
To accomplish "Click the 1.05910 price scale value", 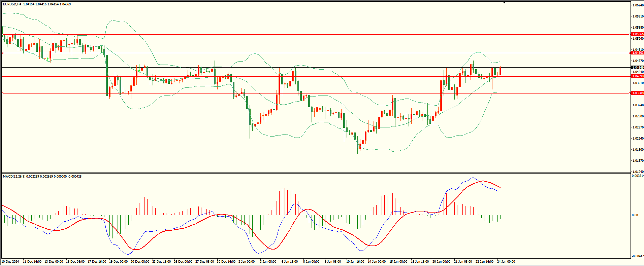I will coord(638,16).
